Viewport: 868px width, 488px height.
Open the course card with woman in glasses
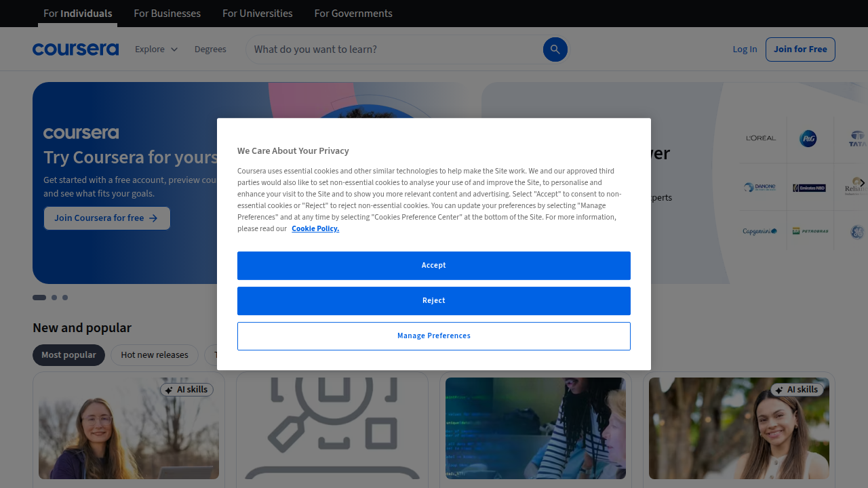[129, 430]
